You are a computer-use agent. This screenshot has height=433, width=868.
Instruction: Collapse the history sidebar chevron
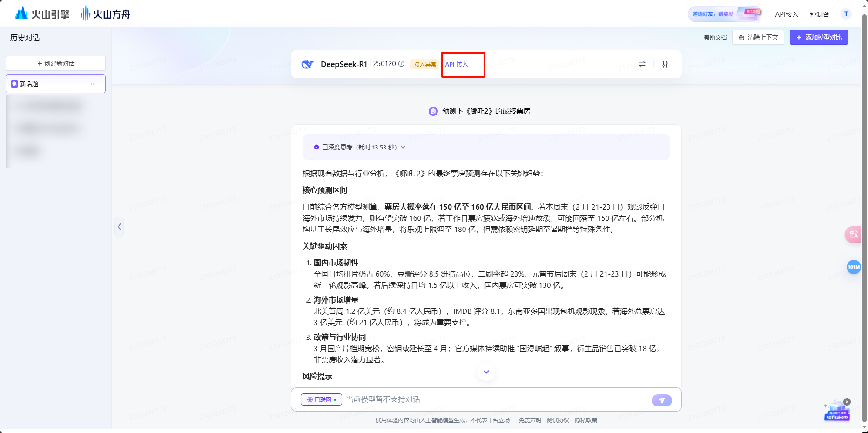120,227
